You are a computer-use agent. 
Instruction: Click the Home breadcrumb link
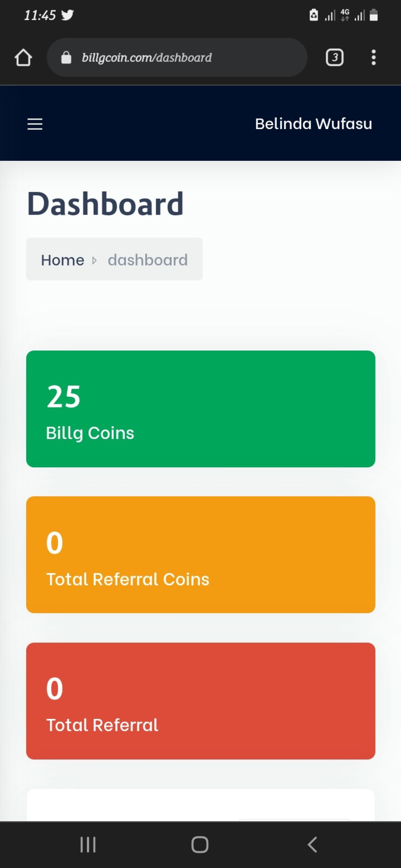tap(63, 260)
